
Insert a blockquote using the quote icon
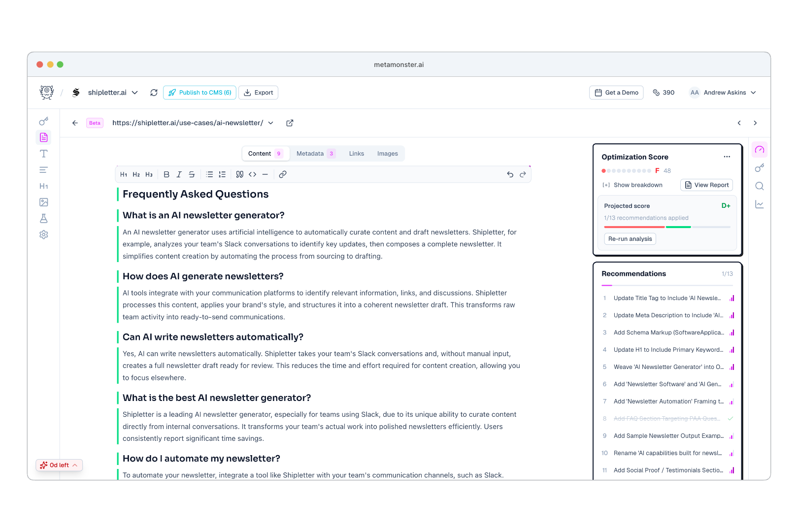coord(239,174)
